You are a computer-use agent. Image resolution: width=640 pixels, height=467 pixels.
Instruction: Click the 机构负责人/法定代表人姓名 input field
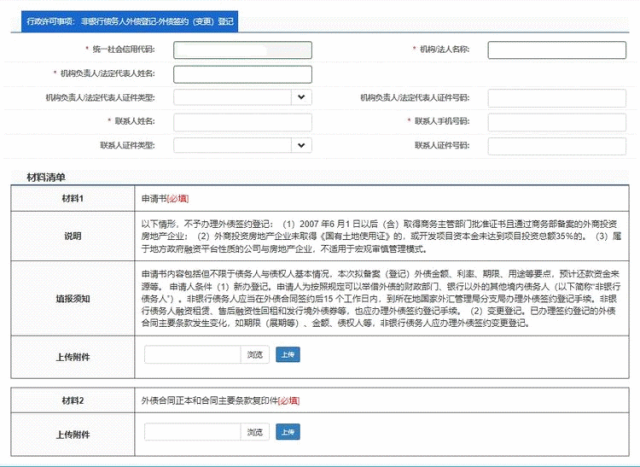pyautogui.click(x=242, y=75)
